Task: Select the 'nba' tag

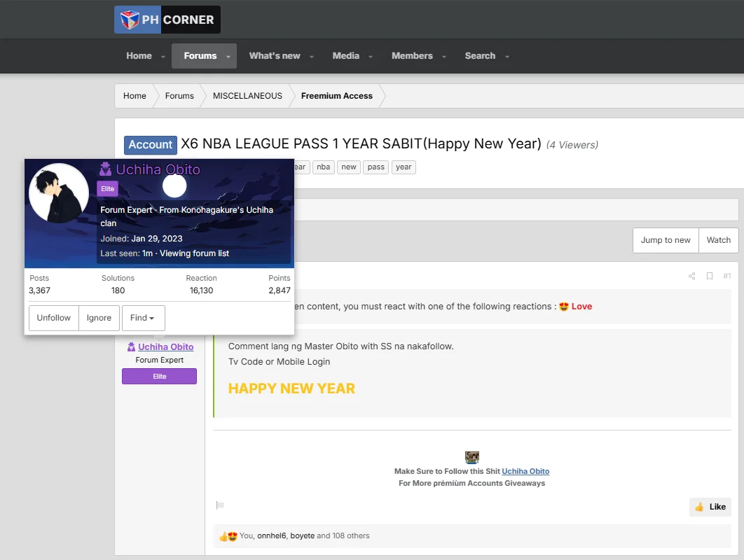Action: point(324,167)
